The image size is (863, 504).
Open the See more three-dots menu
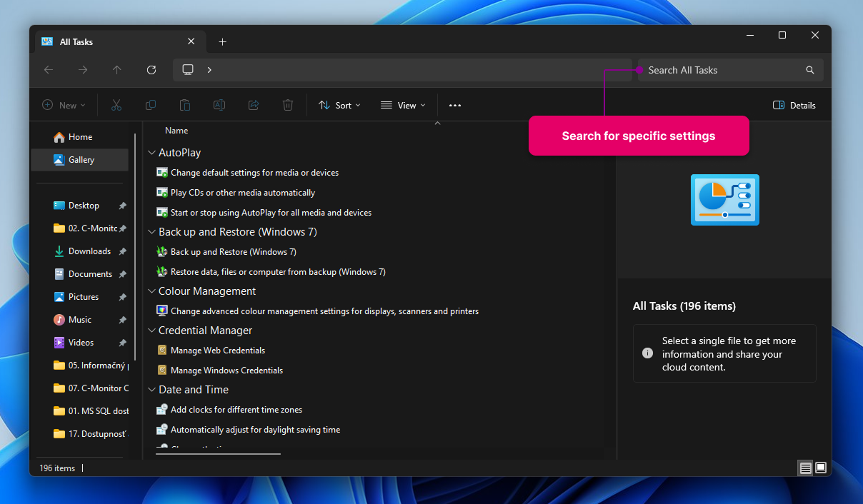coord(455,105)
